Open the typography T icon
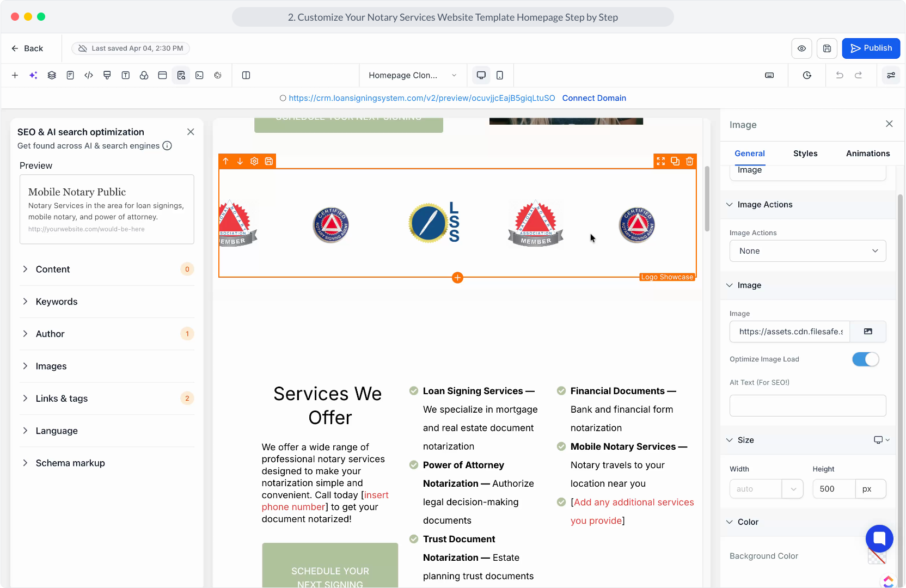Image resolution: width=906 pixels, height=588 pixels. [126, 75]
